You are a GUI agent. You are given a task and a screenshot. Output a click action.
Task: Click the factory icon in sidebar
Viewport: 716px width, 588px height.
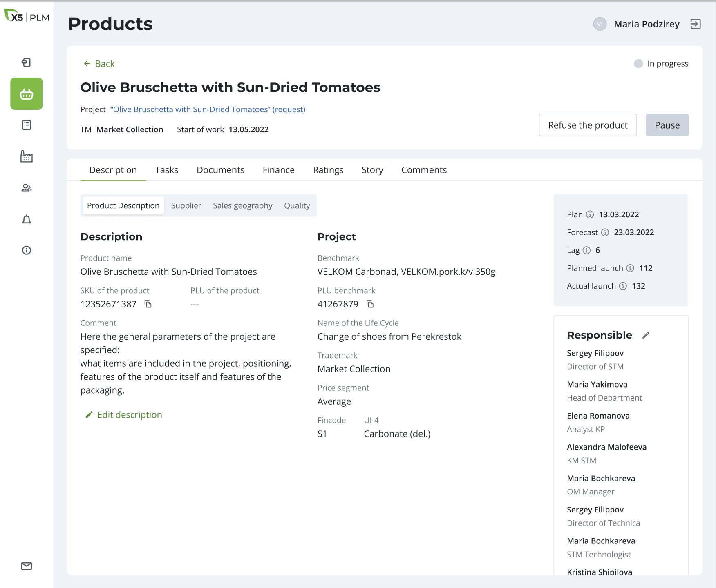coord(27,156)
